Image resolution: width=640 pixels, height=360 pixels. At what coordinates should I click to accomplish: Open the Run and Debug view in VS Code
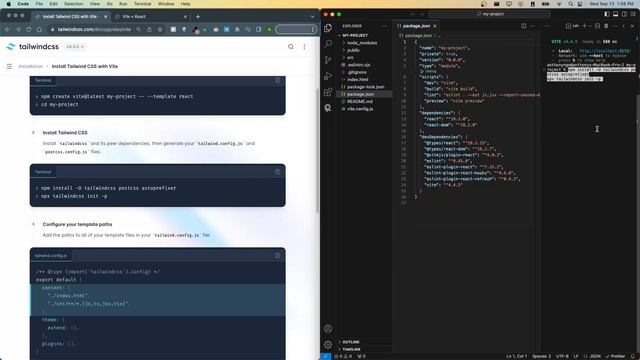(x=328, y=76)
